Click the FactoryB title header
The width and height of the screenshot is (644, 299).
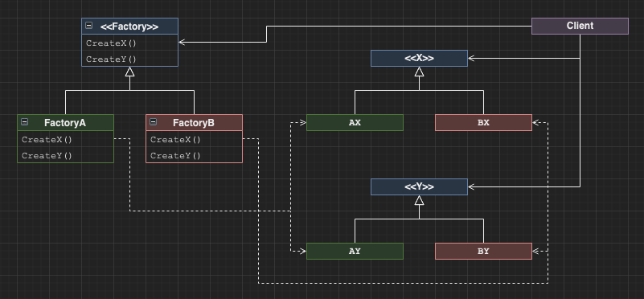194,122
